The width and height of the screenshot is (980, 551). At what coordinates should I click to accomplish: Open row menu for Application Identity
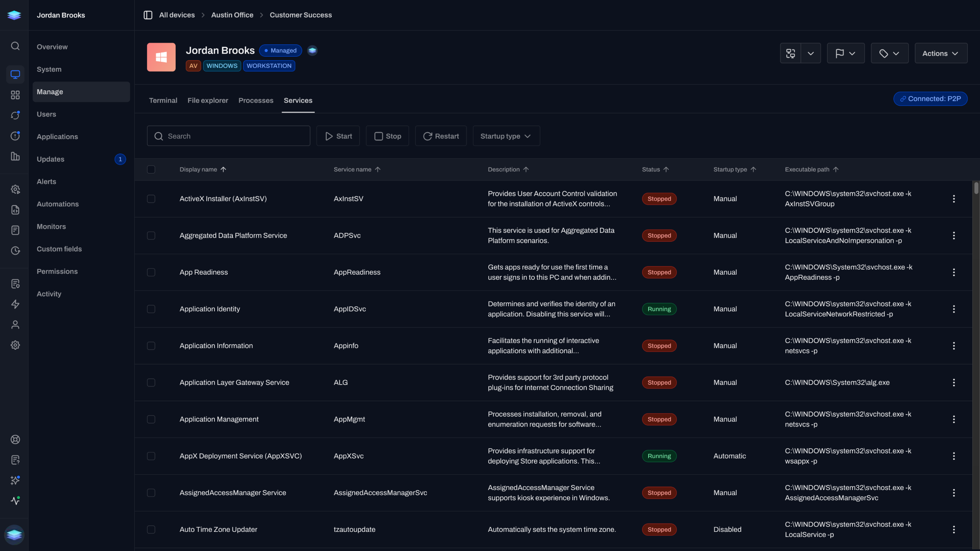(954, 309)
